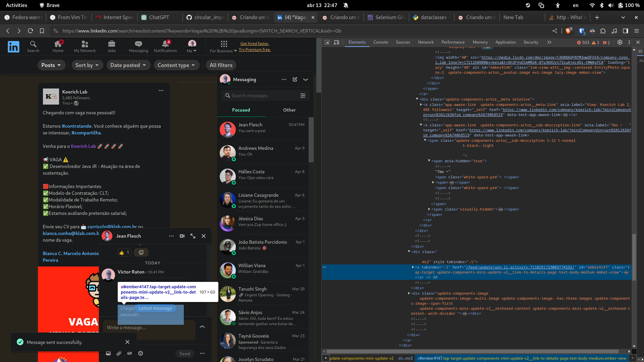Open My Network icon
The height and width of the screenshot is (362, 644).
[x=85, y=47]
